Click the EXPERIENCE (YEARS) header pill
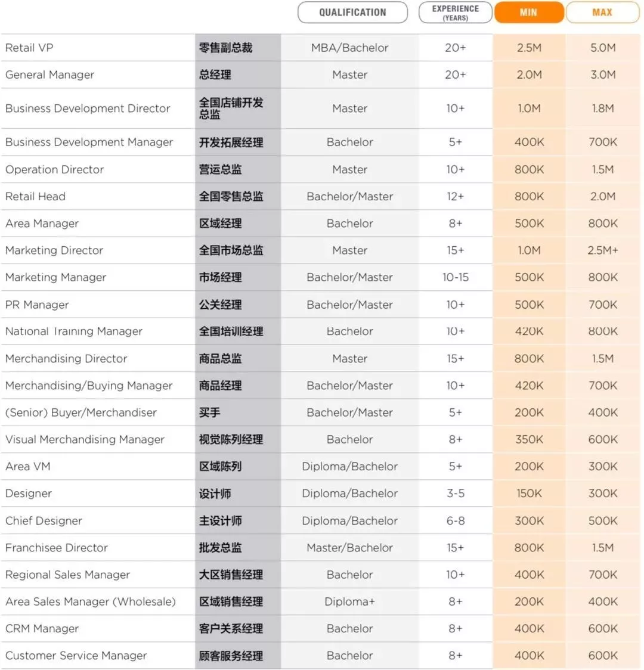This screenshot has height=670, width=644. (456, 13)
